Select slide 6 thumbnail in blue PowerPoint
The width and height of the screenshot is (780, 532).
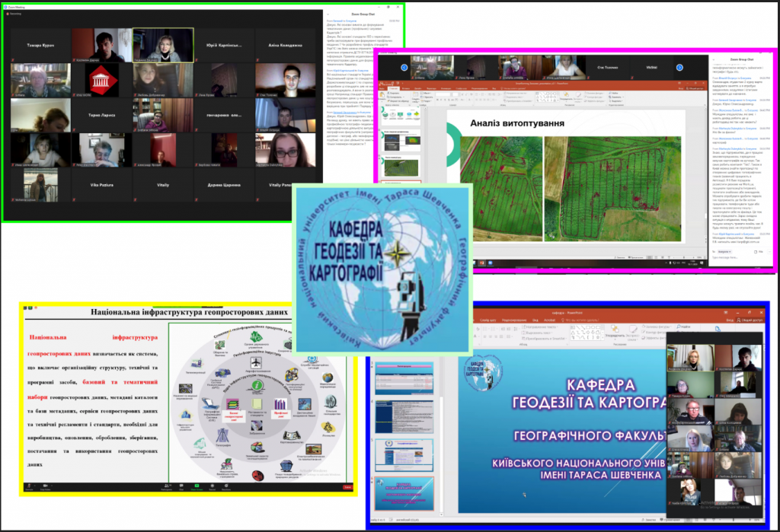pos(404,493)
